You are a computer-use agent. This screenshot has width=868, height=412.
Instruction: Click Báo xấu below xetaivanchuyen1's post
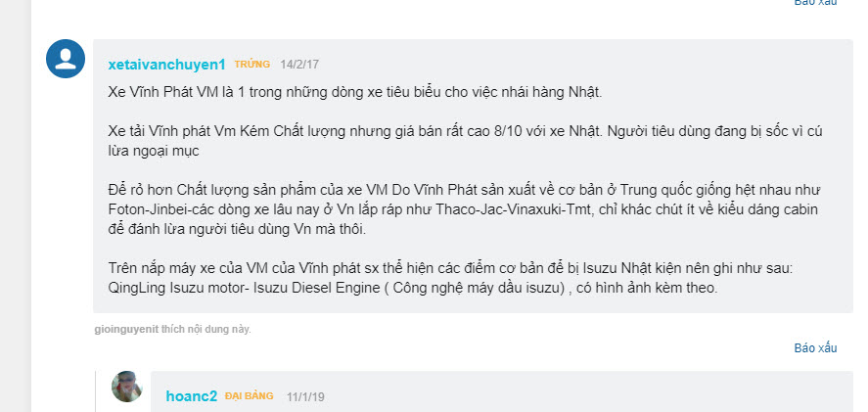[x=815, y=347]
